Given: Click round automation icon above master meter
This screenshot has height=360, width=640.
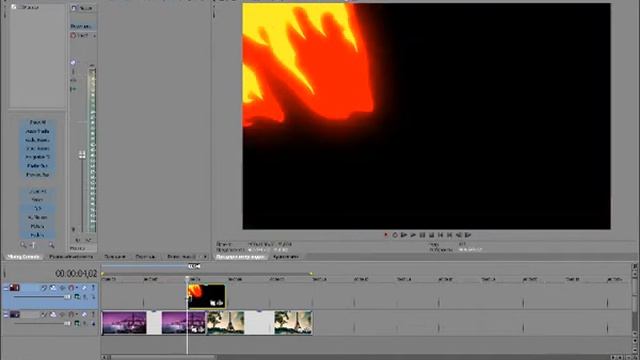Looking at the screenshot, I should [x=73, y=62].
